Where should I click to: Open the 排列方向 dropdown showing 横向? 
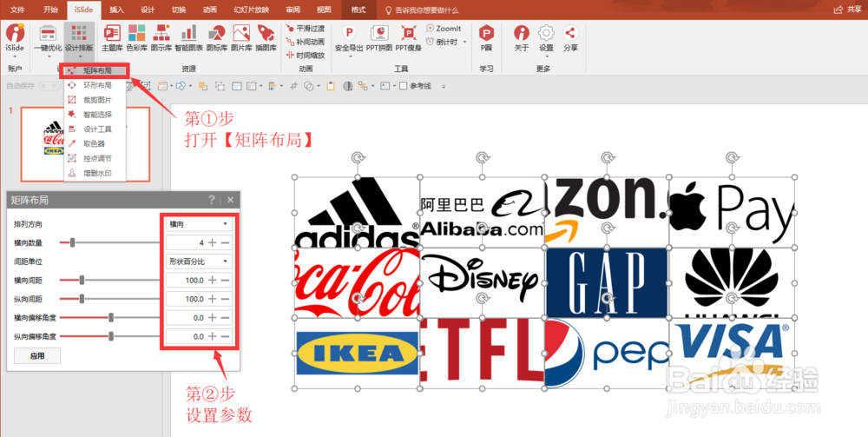coord(198,224)
